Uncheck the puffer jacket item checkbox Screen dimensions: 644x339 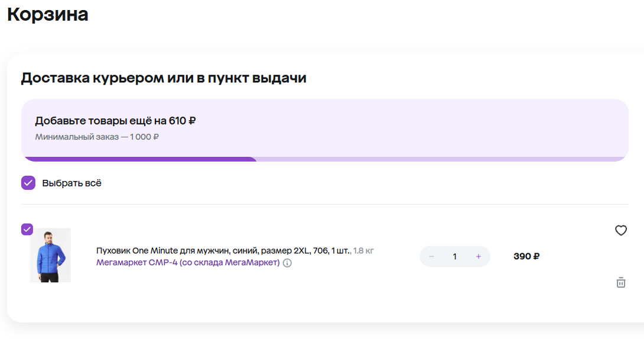[27, 230]
